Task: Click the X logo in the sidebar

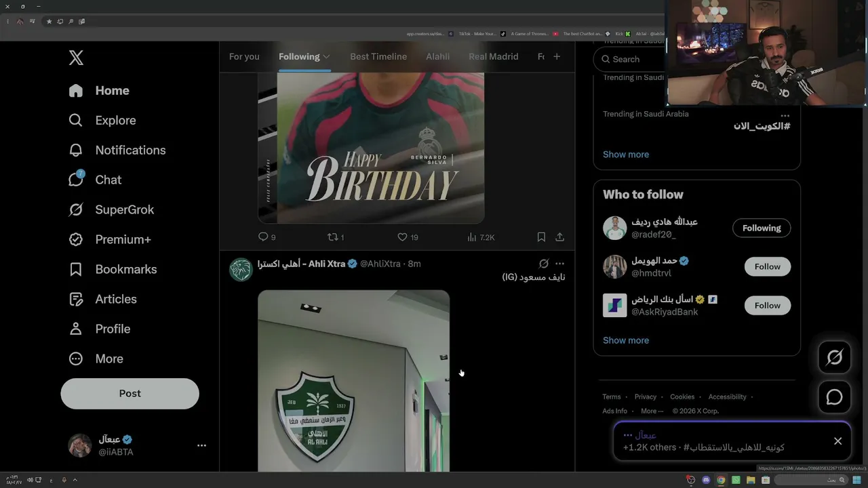Action: pyautogui.click(x=76, y=58)
